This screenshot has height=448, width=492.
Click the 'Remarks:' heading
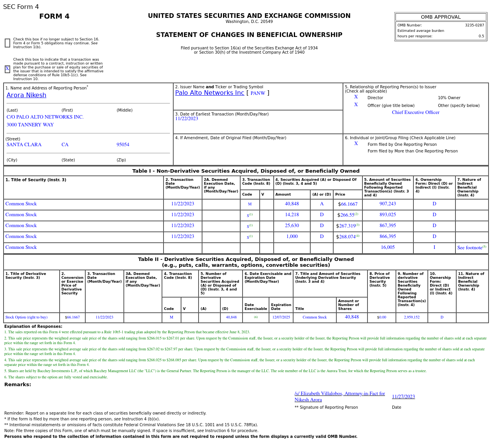[x=18, y=385]
